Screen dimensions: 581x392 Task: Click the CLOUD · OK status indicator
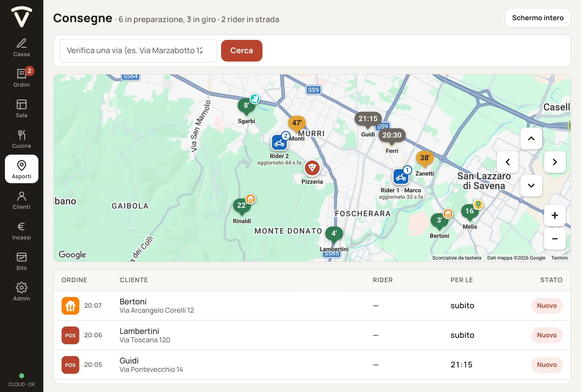[21, 380]
